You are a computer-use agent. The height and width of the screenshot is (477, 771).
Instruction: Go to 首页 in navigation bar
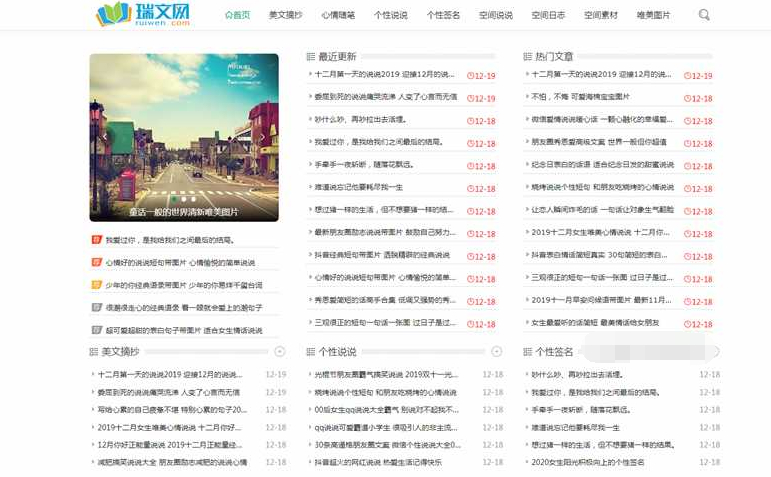(237, 15)
